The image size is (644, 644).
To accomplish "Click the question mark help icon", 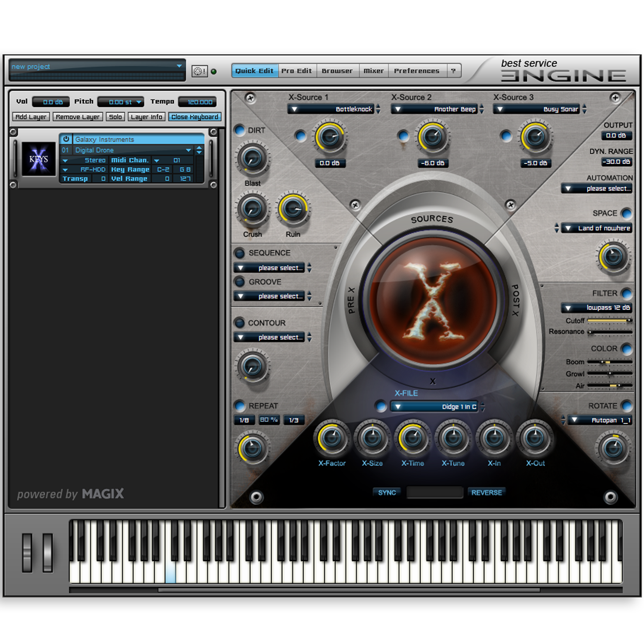I will point(454,71).
